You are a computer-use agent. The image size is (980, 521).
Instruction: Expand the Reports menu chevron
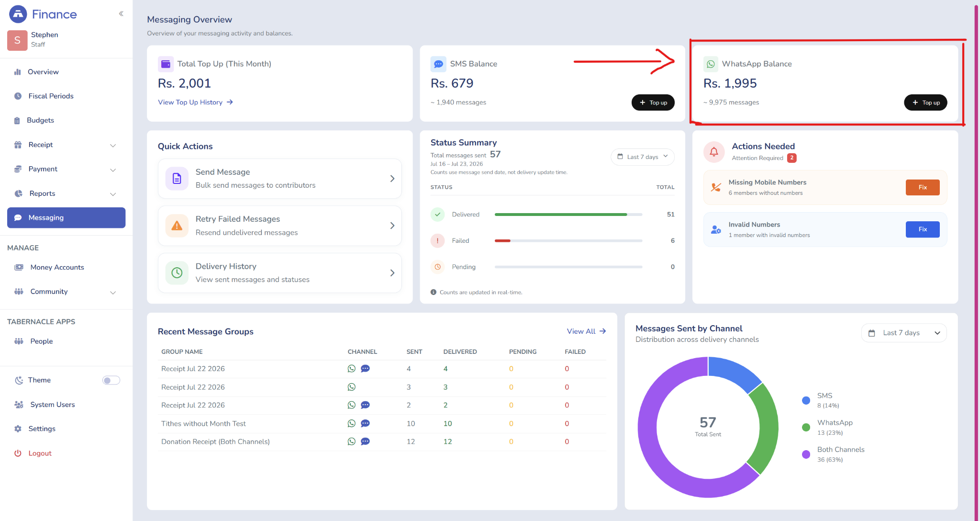113,194
